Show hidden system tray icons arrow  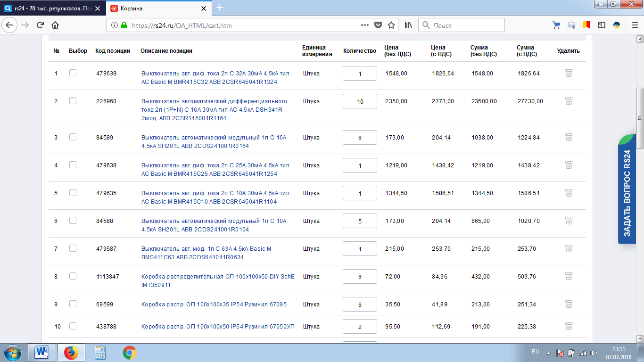[548, 353]
